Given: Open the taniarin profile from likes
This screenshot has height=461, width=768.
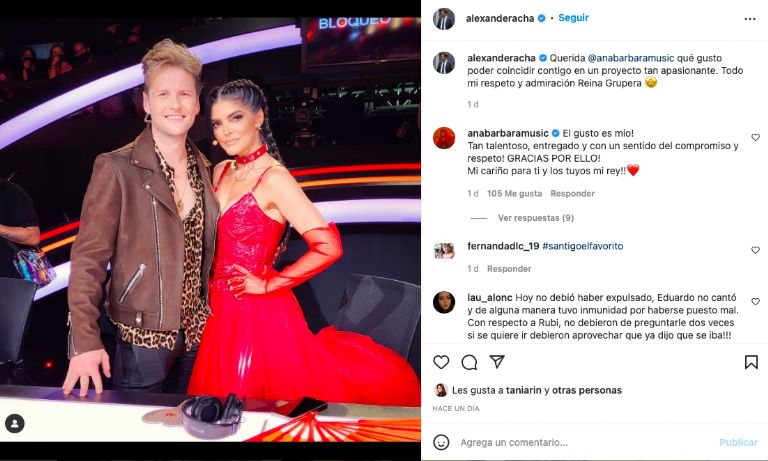Looking at the screenshot, I should pyautogui.click(x=524, y=390).
